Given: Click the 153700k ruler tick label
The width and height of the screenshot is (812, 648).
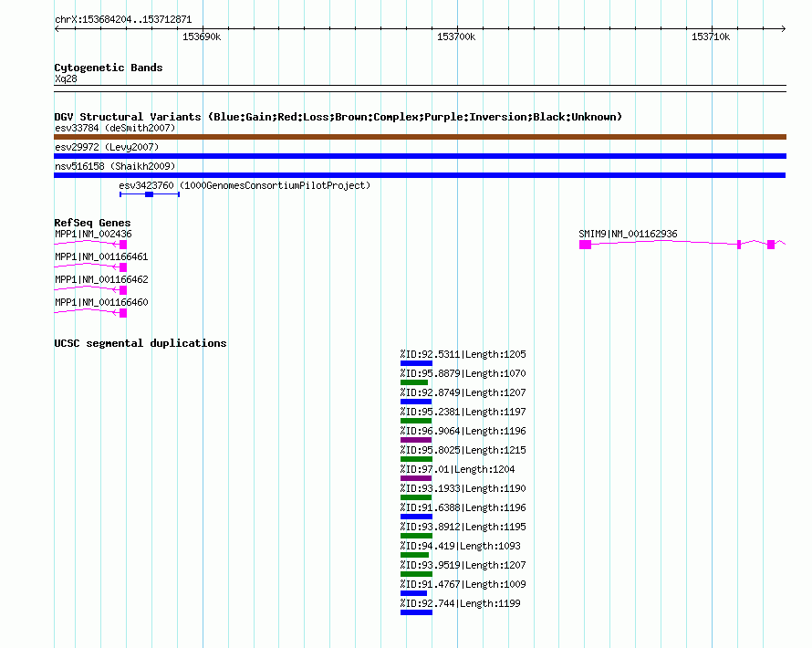Looking at the screenshot, I should [455, 37].
